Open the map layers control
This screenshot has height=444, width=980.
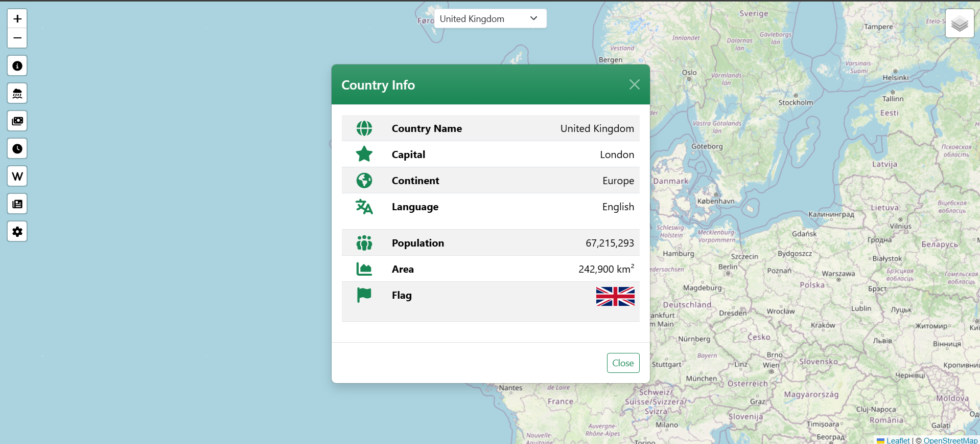[x=959, y=24]
